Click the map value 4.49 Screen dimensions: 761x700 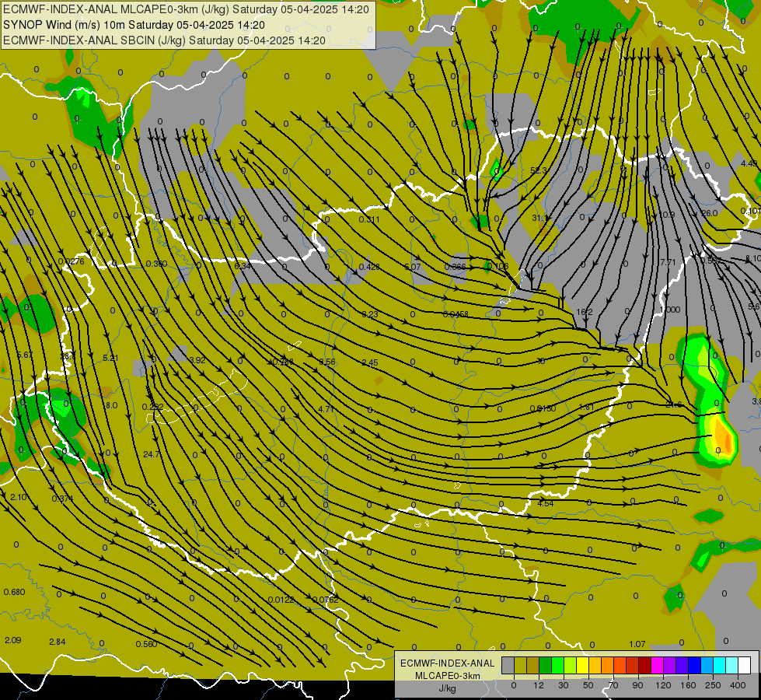(749, 163)
